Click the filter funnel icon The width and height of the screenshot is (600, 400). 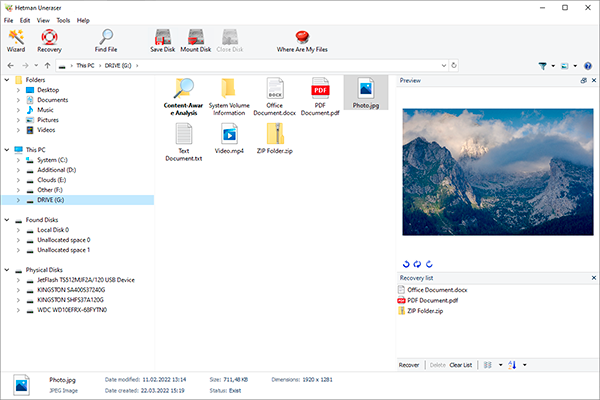click(542, 66)
